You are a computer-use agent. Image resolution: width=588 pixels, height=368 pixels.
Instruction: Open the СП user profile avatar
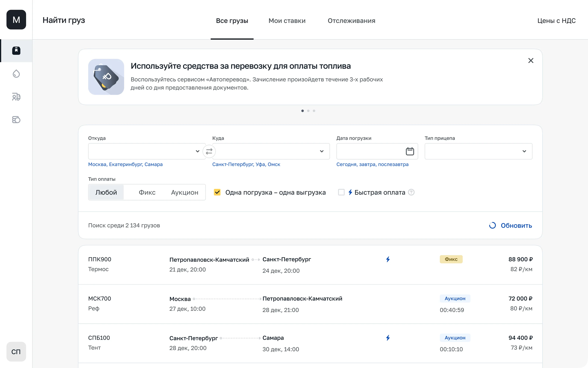click(16, 351)
